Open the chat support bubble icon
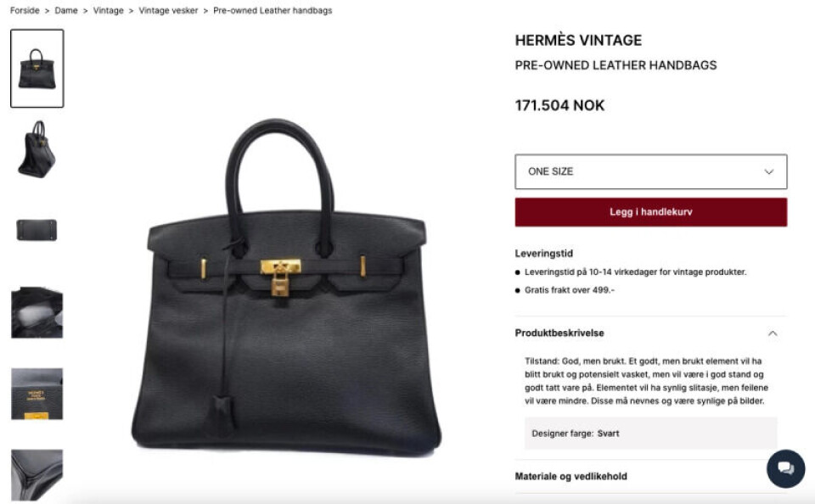 785,468
